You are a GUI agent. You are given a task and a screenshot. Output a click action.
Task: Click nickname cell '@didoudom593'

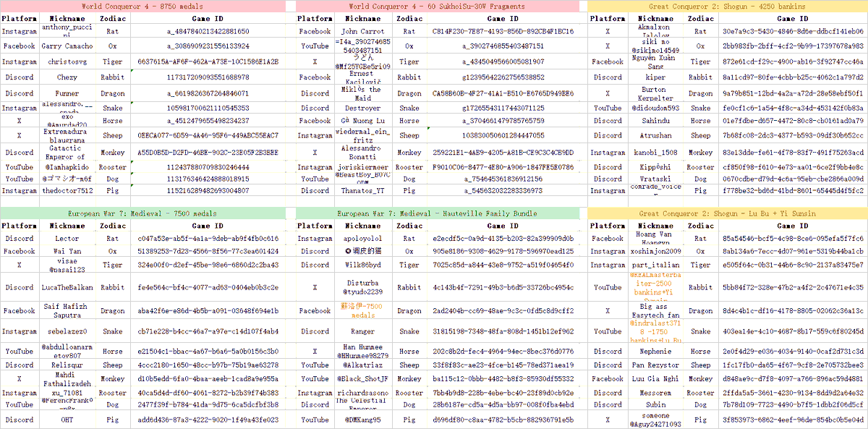tap(655, 108)
